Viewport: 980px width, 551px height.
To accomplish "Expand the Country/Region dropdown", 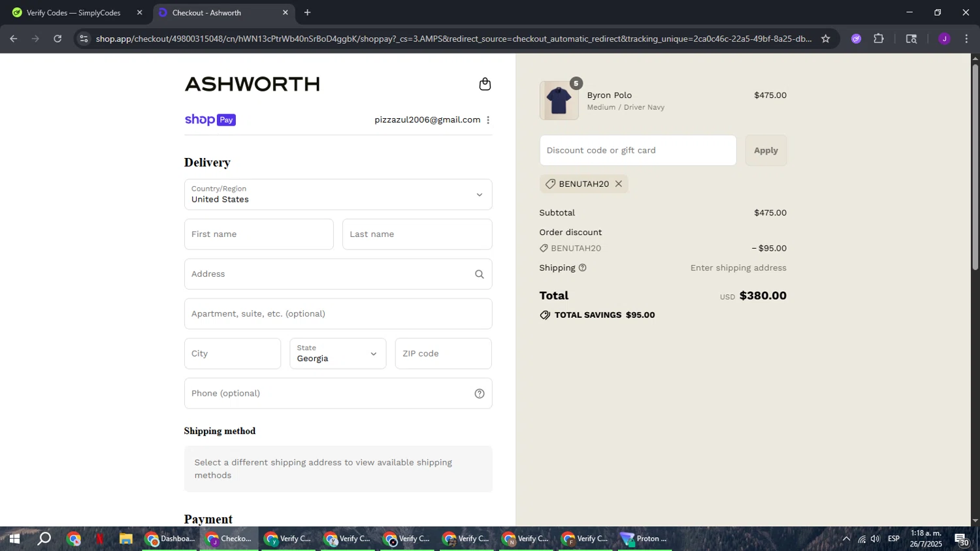I will (x=338, y=195).
